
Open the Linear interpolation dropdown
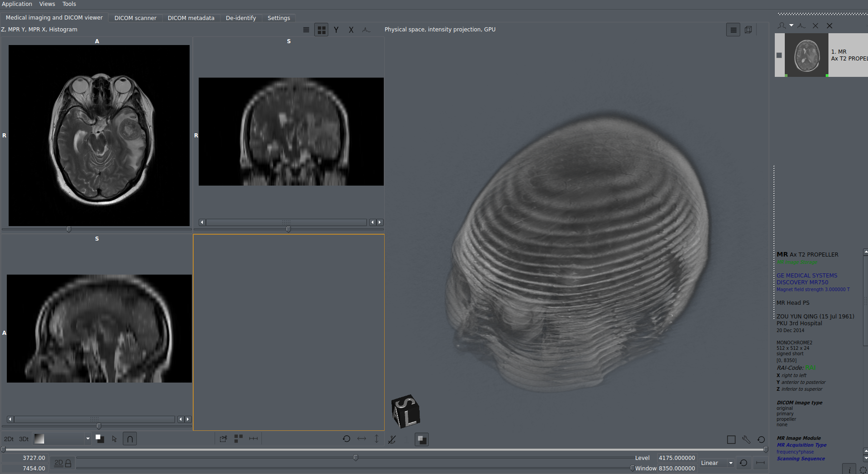tap(717, 463)
